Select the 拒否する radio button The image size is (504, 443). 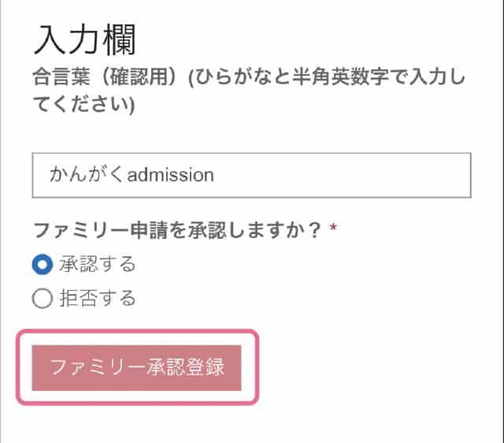[x=42, y=299]
